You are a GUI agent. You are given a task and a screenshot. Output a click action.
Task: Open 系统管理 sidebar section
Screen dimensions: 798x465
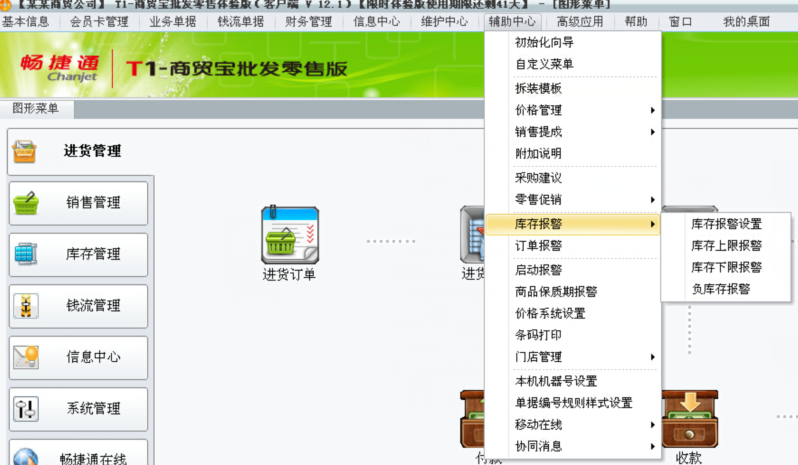78,409
